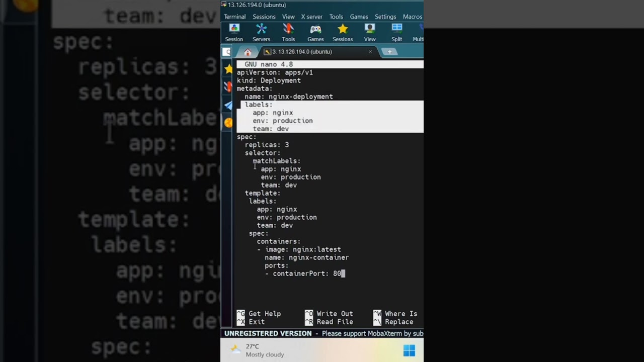Click the sidebar star Sessions icon
The image size is (644, 362).
(228, 69)
